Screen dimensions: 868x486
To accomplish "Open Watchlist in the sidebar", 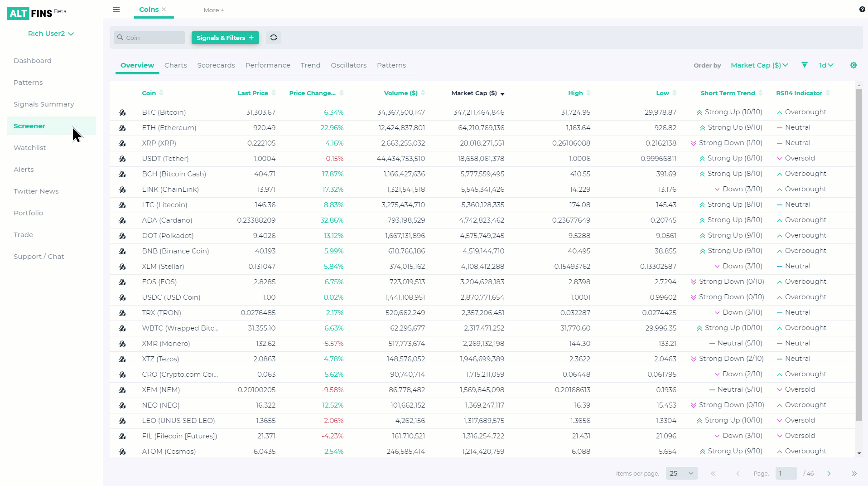I will [x=30, y=148].
